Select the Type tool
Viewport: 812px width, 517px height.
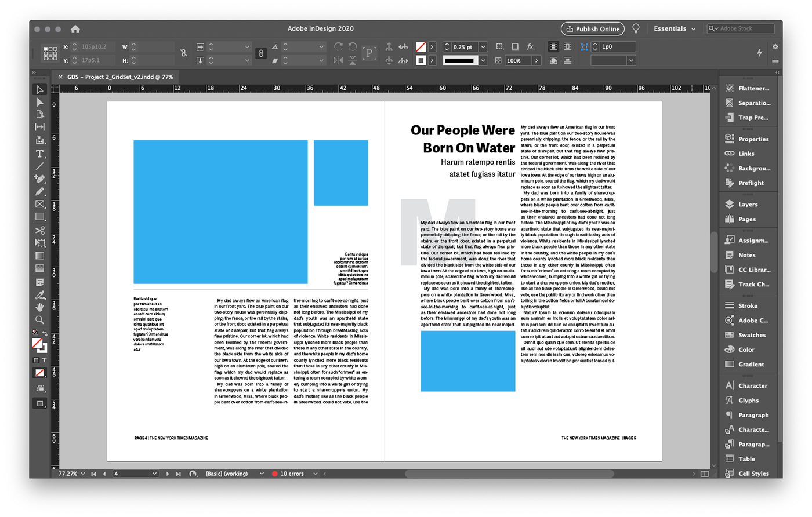tap(39, 154)
